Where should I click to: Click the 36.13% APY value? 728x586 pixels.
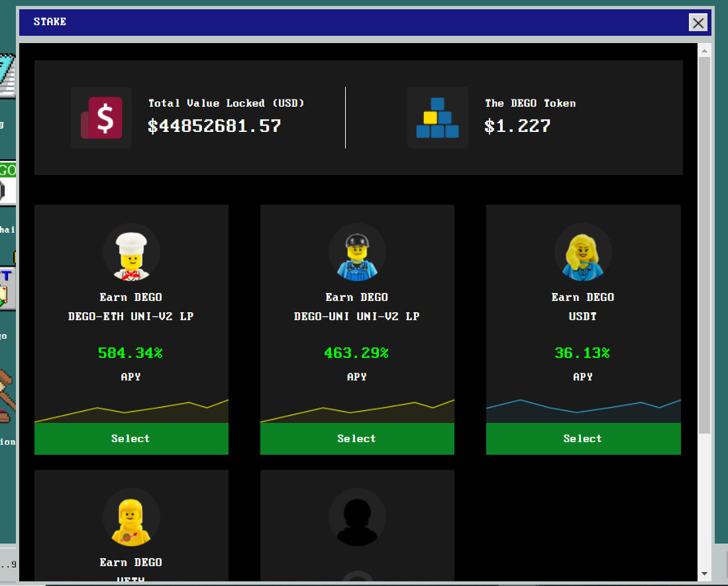click(x=582, y=353)
